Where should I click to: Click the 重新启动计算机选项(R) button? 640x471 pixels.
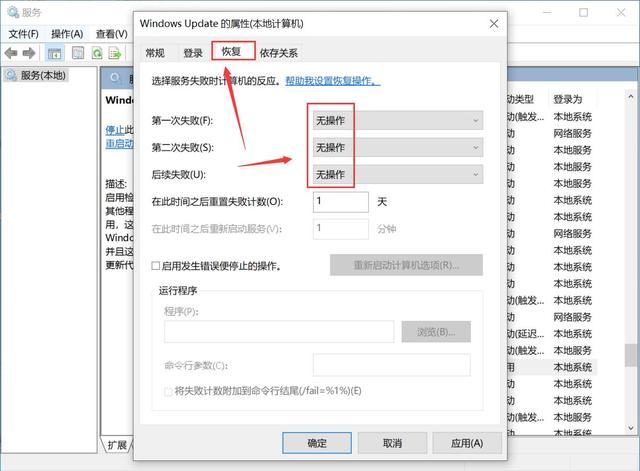[x=406, y=265]
